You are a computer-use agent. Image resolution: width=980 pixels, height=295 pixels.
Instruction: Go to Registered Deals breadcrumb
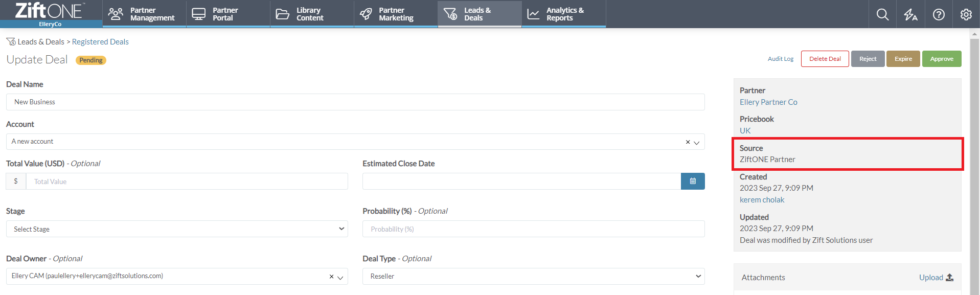pyautogui.click(x=100, y=42)
